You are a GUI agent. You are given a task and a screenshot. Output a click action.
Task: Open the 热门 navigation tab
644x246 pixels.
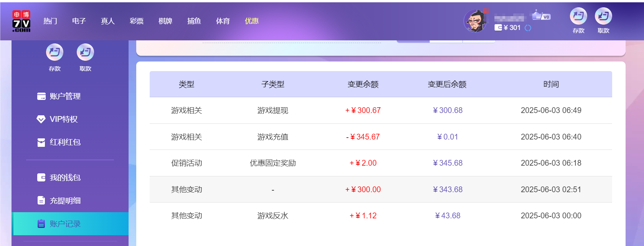click(50, 21)
